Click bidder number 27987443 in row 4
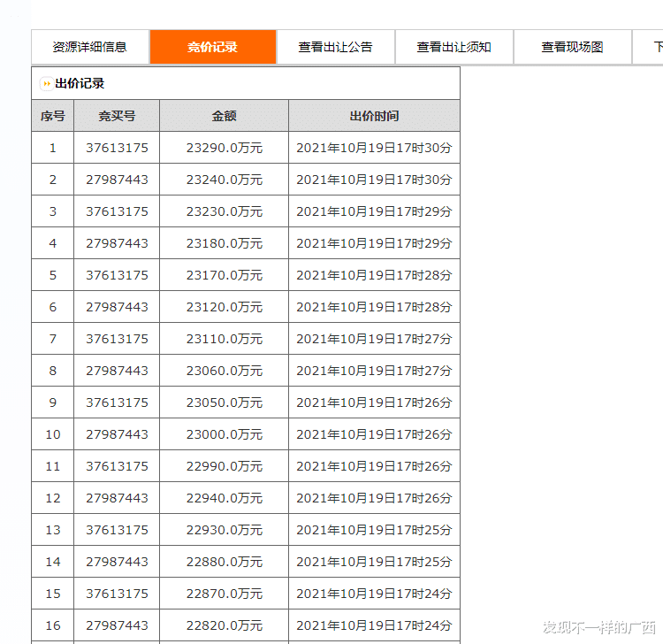This screenshot has height=644, width=663. pyautogui.click(x=117, y=243)
